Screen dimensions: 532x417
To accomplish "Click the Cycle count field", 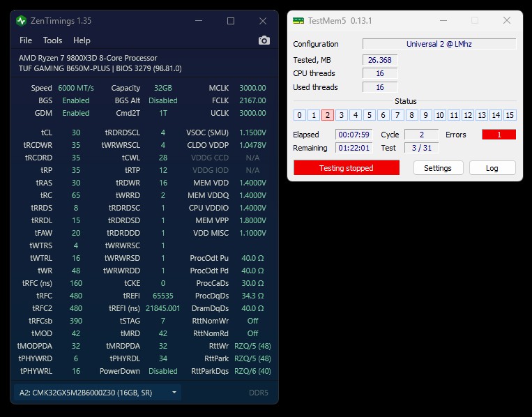I will click(421, 135).
